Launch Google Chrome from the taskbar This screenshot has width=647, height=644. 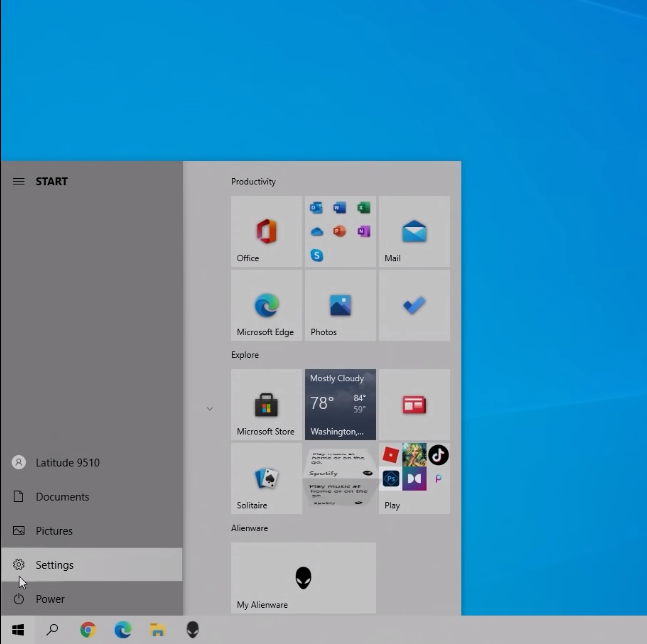(x=88, y=630)
